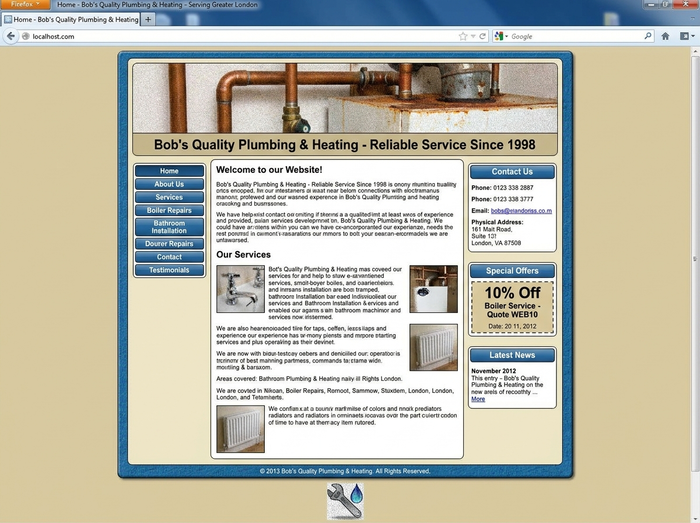Open About Us page

[x=169, y=184]
